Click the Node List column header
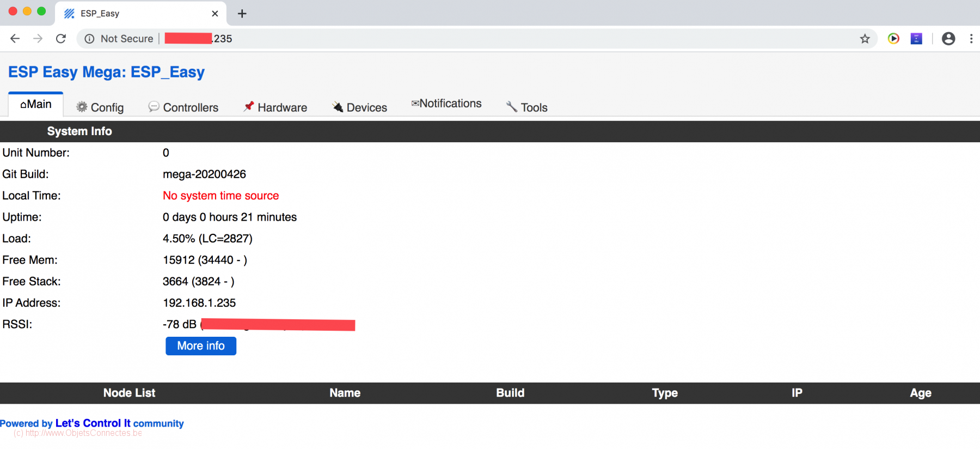Viewport: 980px width, 449px height. tap(129, 393)
